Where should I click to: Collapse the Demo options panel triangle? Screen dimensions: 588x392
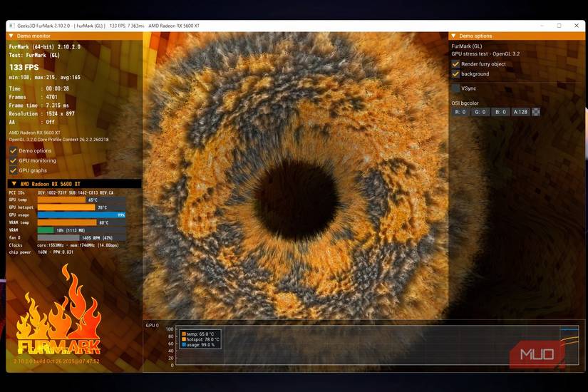pyautogui.click(x=453, y=36)
